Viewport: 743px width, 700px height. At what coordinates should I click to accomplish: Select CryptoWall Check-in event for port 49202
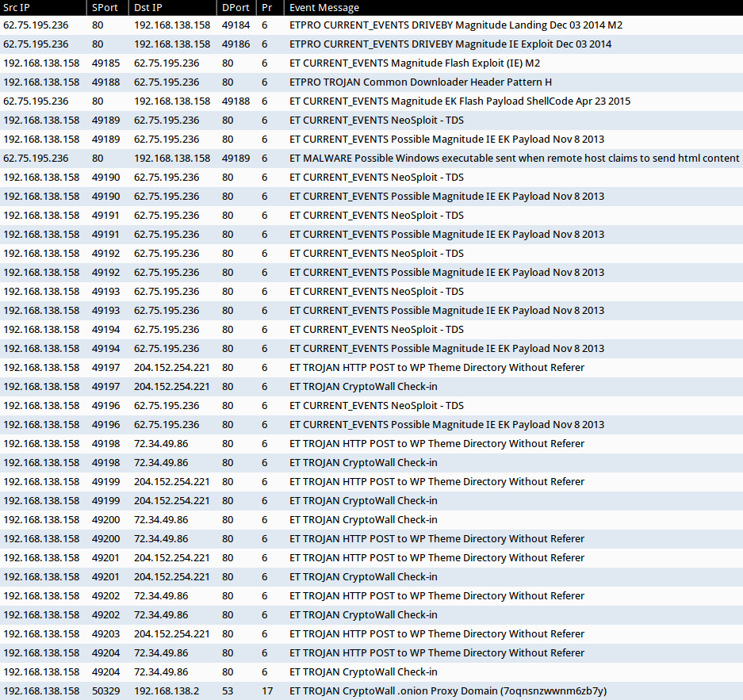371,614
